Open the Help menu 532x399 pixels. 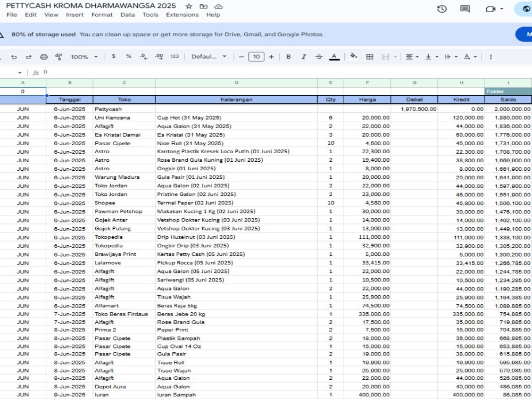pyautogui.click(x=213, y=14)
